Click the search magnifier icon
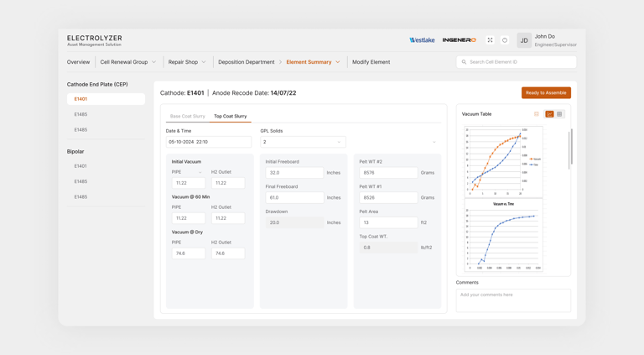 [x=464, y=62]
